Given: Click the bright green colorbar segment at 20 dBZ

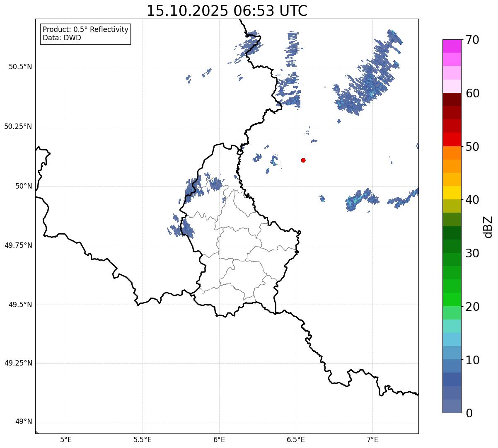Looking at the screenshot, I should 452,300.
